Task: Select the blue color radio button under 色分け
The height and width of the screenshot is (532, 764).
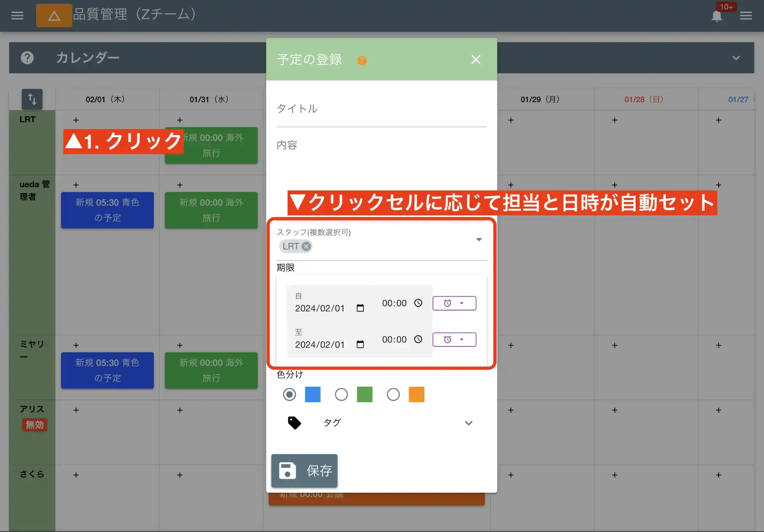Action: [x=290, y=395]
